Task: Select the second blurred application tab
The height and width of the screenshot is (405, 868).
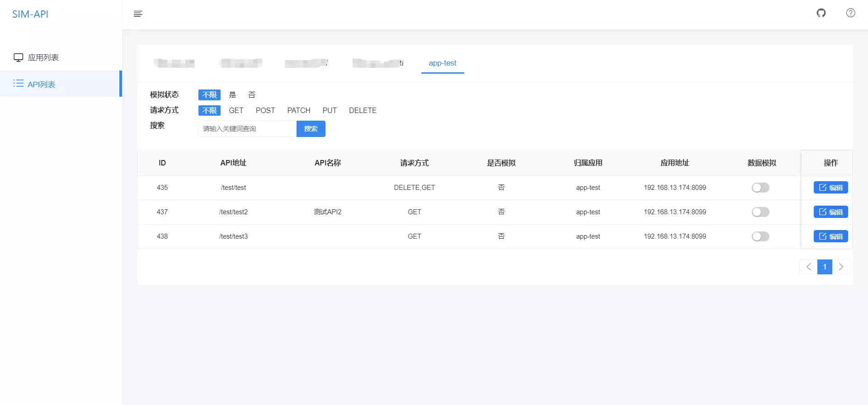Action: pyautogui.click(x=241, y=63)
